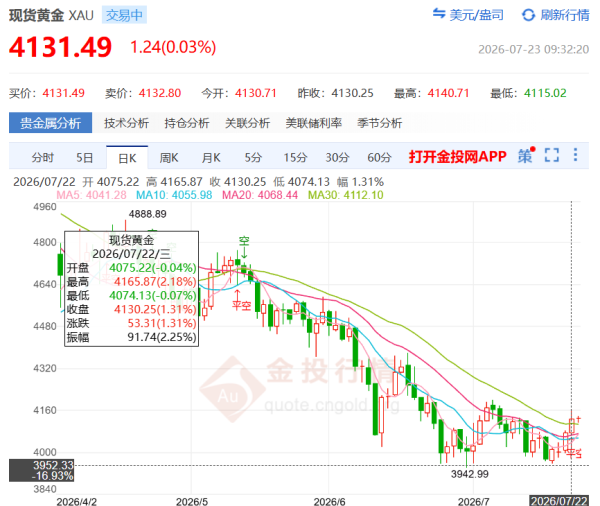600x506 pixels.
Task: Click the 现货黄金 XAU title
Action: 51,15
